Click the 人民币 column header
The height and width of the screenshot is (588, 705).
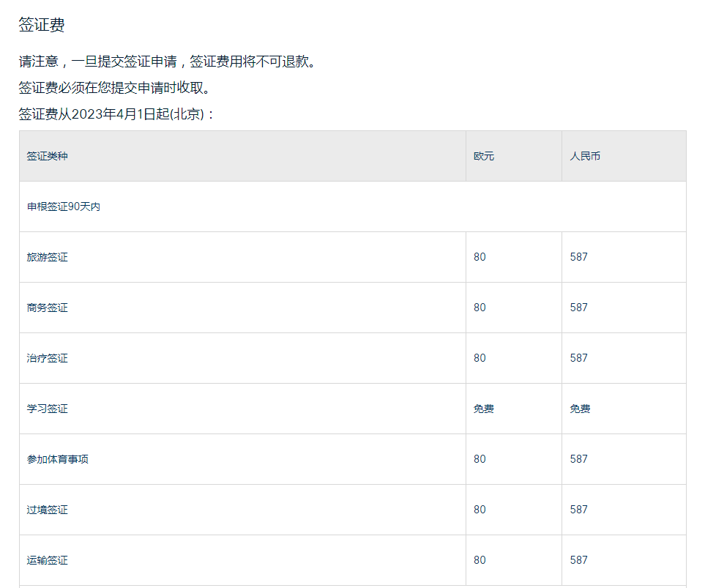click(585, 156)
